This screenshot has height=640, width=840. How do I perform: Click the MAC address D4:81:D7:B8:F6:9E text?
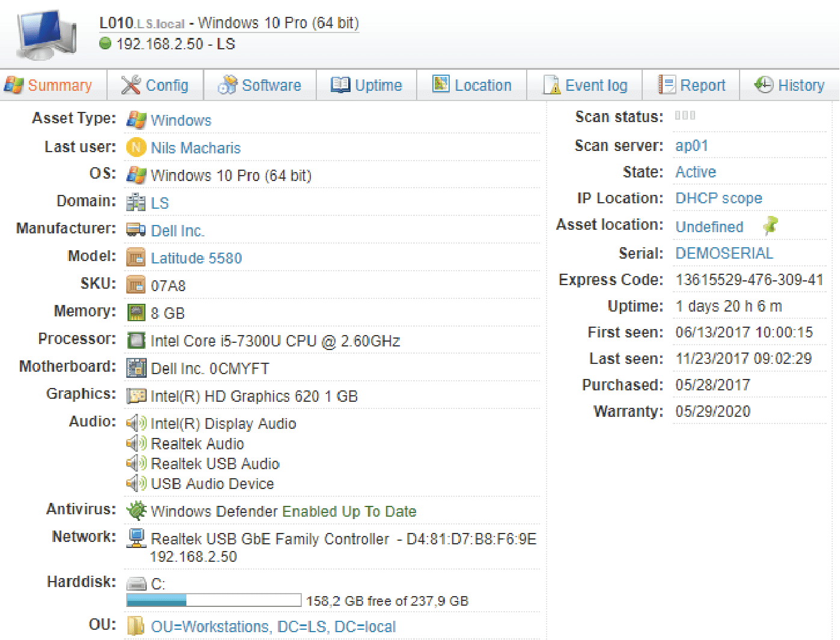tap(471, 539)
